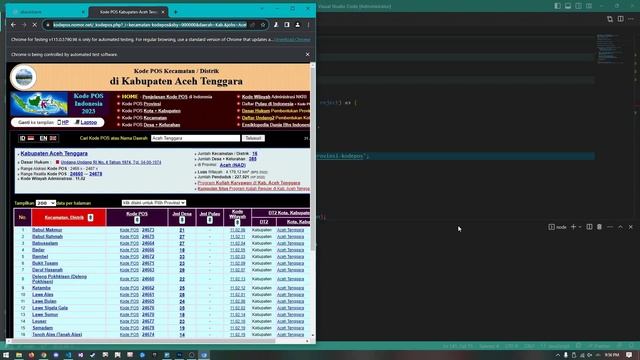Open the Ketambe kecamatan link
The width and height of the screenshot is (640, 360).
(41, 288)
